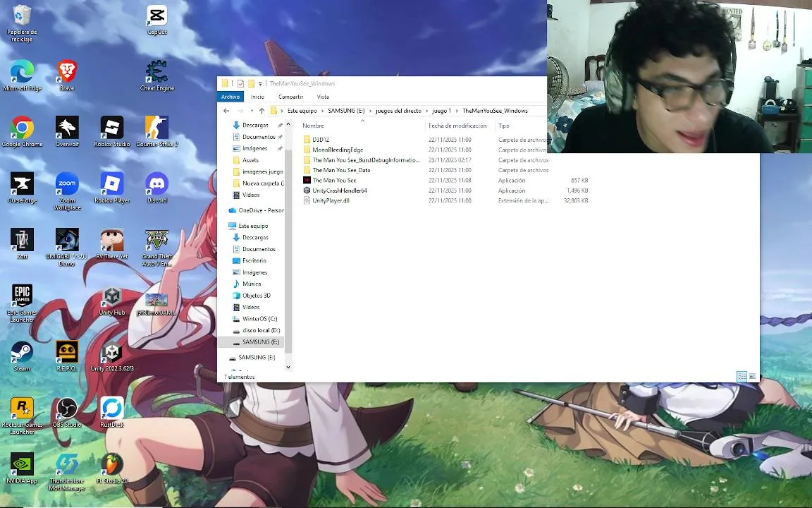Jump to juegos del directo in breadcrumb
The width and height of the screenshot is (812, 508).
coord(398,111)
